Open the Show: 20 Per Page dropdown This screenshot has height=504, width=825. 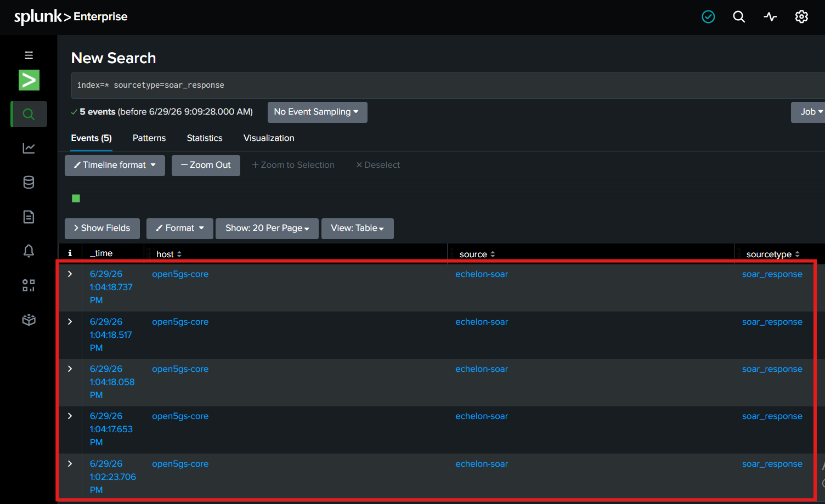pyautogui.click(x=267, y=228)
